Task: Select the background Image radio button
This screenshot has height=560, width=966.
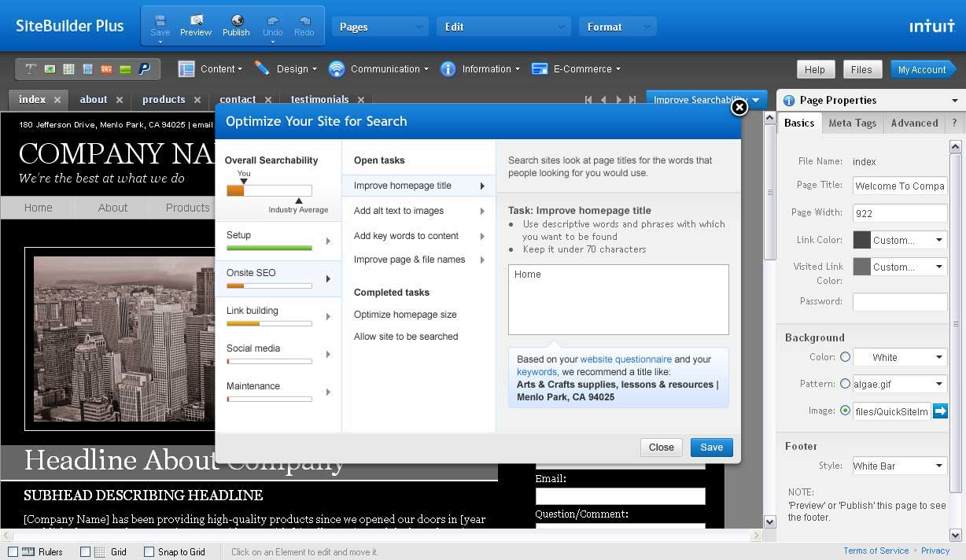Action: (x=845, y=411)
